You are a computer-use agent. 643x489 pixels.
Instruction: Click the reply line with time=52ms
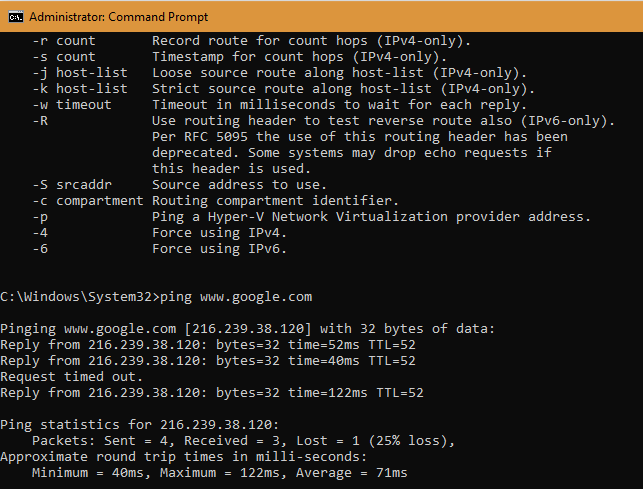pyautogui.click(x=207, y=345)
